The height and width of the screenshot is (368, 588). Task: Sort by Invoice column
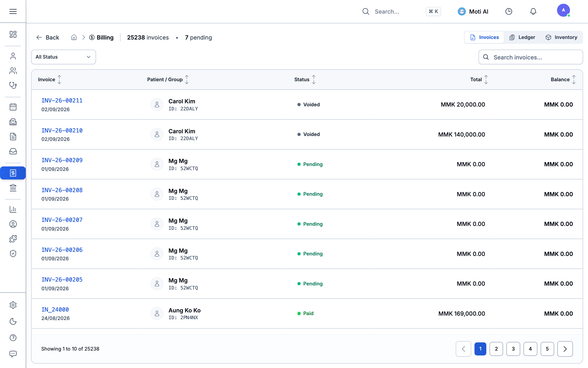click(x=50, y=80)
